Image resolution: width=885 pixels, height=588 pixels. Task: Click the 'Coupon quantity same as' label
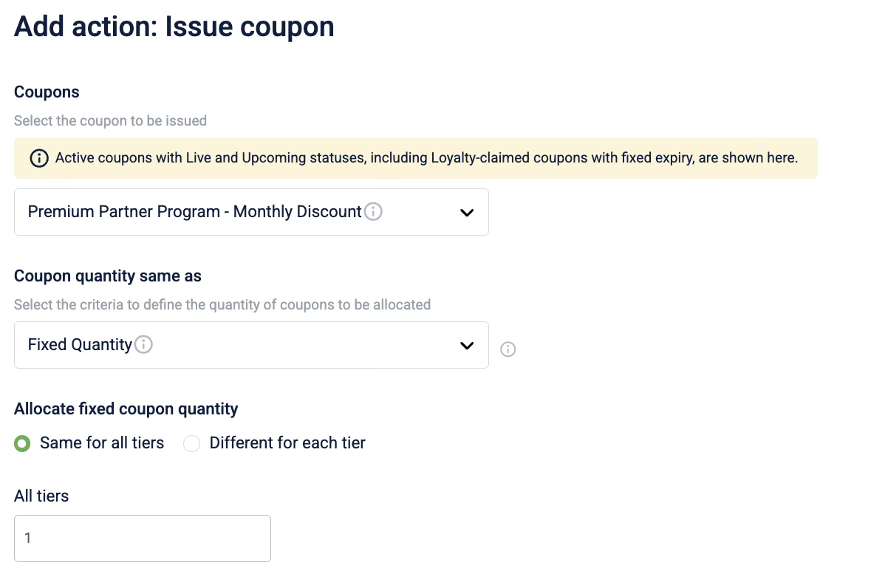108,276
